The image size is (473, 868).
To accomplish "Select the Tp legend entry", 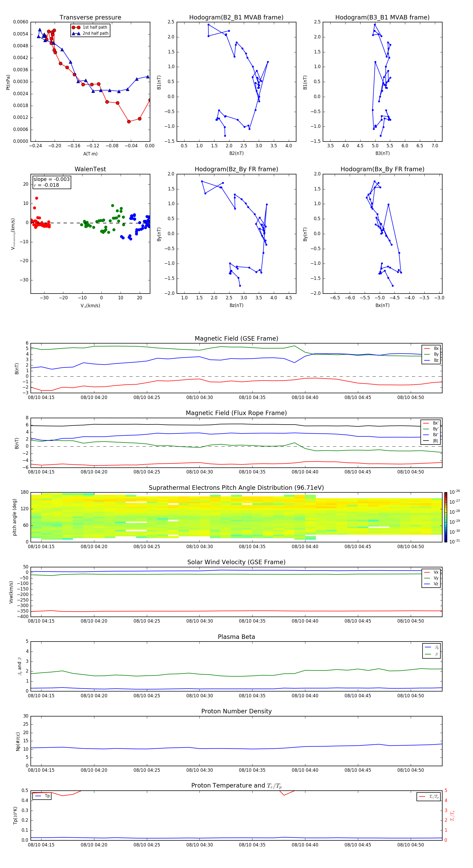I will (42, 796).
